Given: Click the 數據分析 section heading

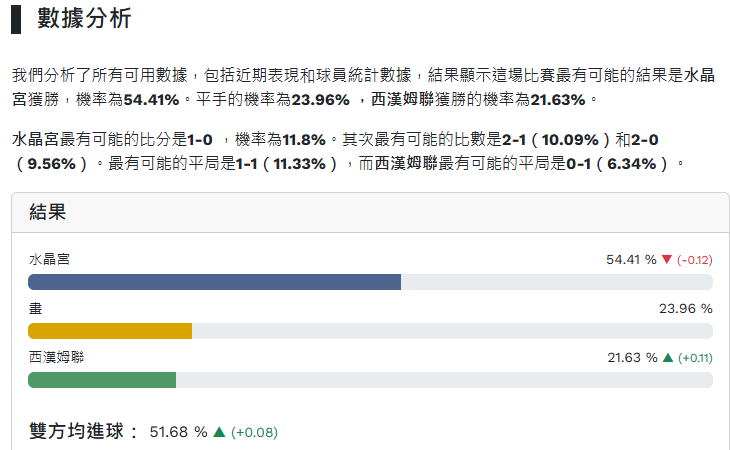Looking at the screenshot, I should point(84,19).
